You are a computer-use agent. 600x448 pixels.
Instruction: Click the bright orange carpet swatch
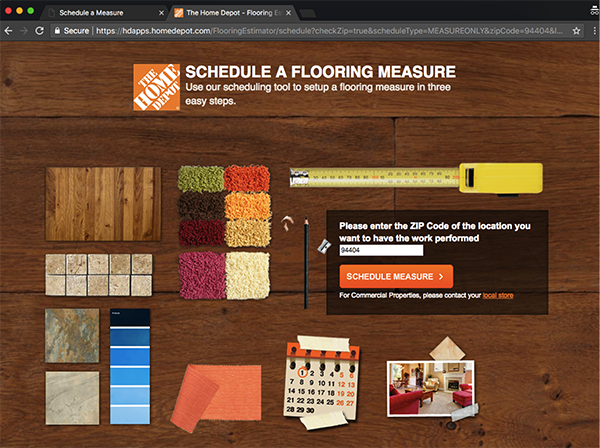pos(247,178)
